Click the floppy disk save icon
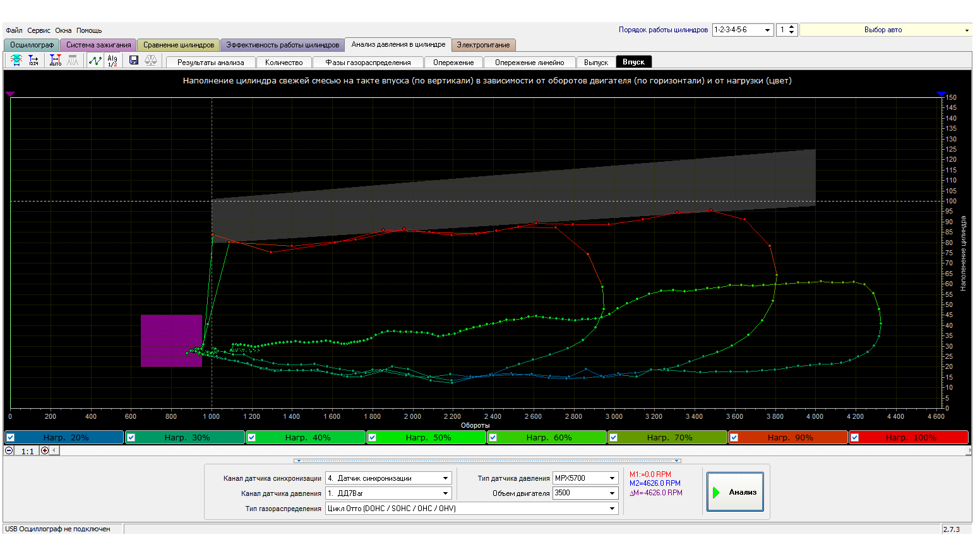 (x=134, y=60)
